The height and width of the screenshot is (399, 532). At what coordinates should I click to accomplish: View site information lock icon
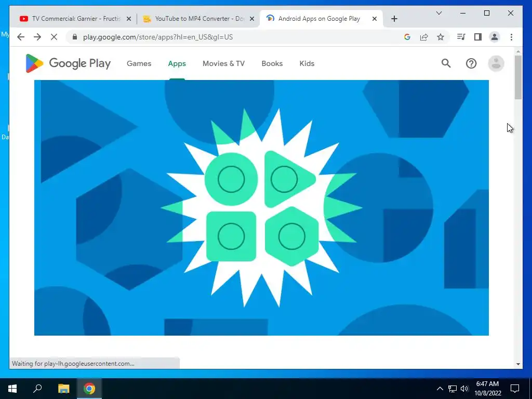[x=75, y=37]
